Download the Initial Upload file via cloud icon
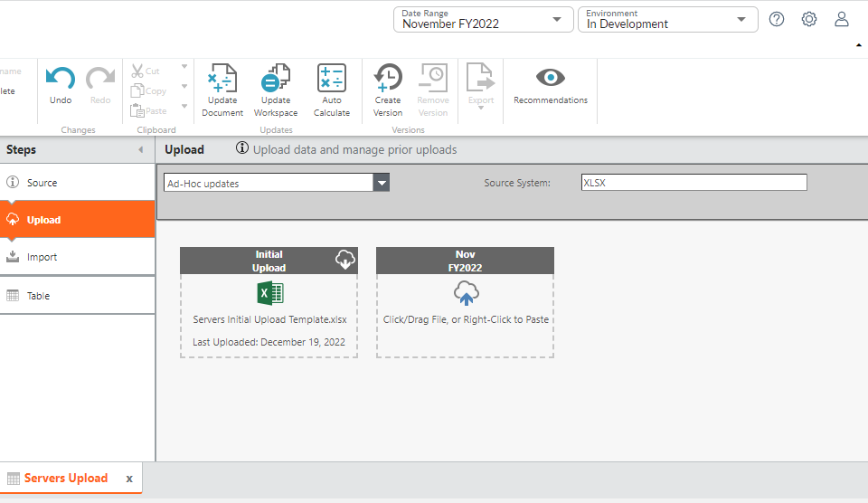The width and height of the screenshot is (868, 503). (344, 261)
